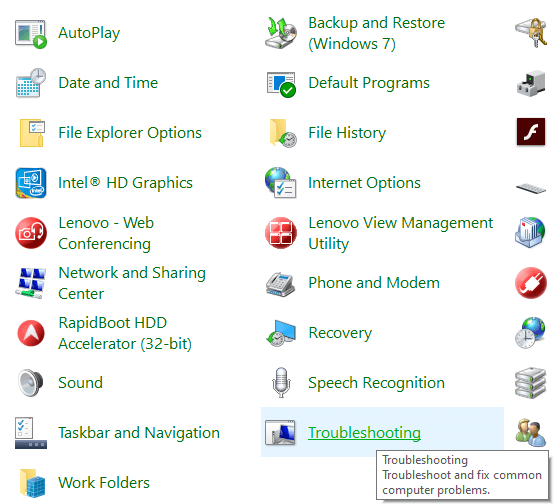
Task: Click the Default Programs label
Action: 369,83
